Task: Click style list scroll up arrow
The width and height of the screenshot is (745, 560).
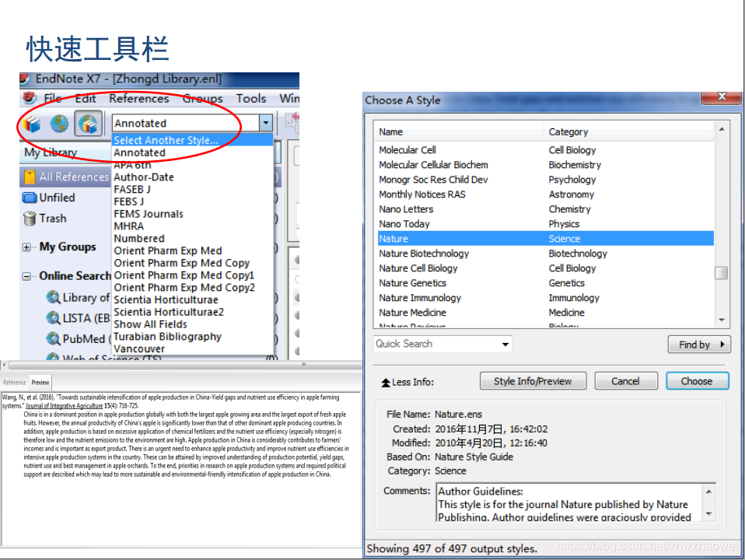Action: [x=721, y=129]
